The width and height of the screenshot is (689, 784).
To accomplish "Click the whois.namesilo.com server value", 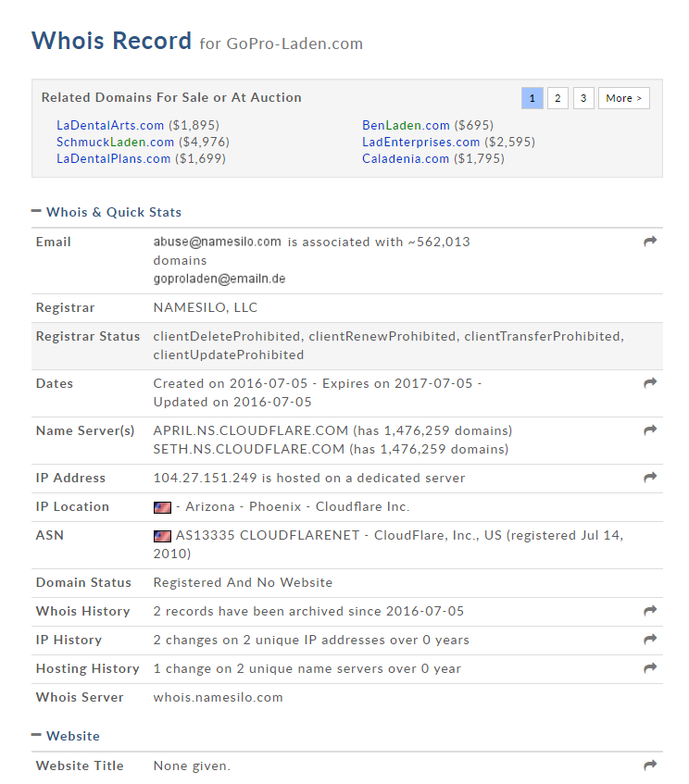I will pos(219,697).
